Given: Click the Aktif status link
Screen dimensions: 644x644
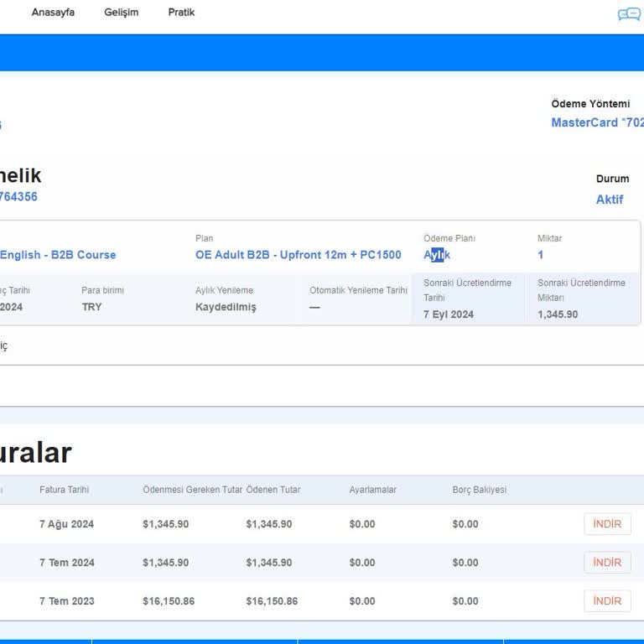Looking at the screenshot, I should point(610,200).
